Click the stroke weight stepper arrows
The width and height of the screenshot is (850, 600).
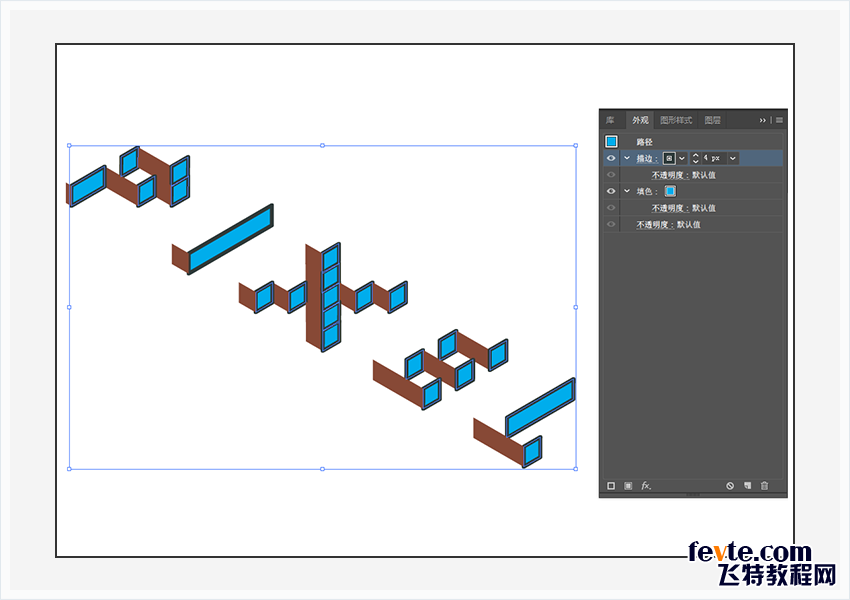[x=695, y=158]
